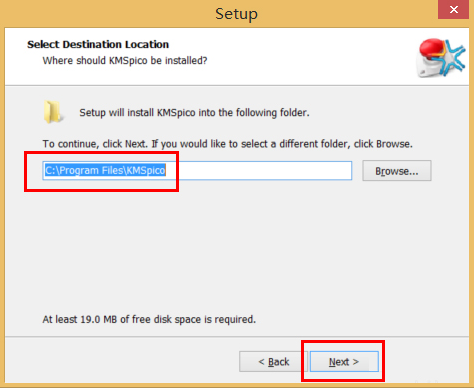Viewport: 474px width, 389px height.
Task: Select the 'Select Destination Location' heading
Action: coord(98,44)
